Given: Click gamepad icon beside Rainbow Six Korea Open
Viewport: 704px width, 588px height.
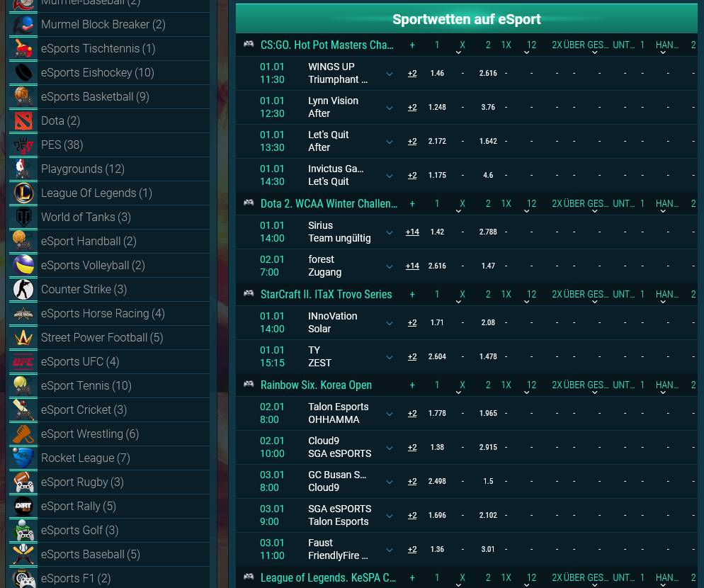Looking at the screenshot, I should [x=249, y=385].
